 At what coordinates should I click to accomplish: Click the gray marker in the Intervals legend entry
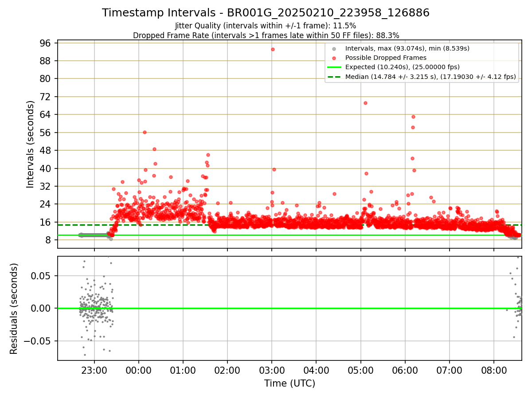[x=334, y=48]
